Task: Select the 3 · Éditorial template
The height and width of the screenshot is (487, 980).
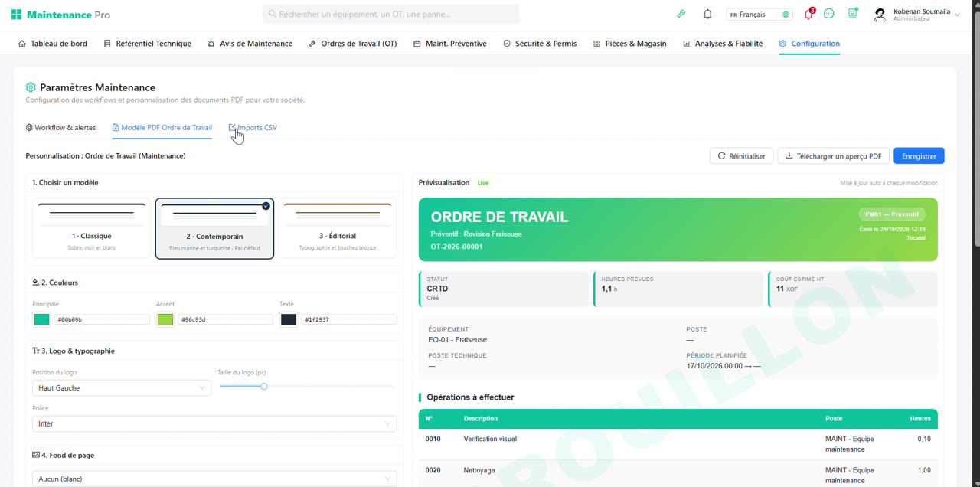Action: coord(338,228)
